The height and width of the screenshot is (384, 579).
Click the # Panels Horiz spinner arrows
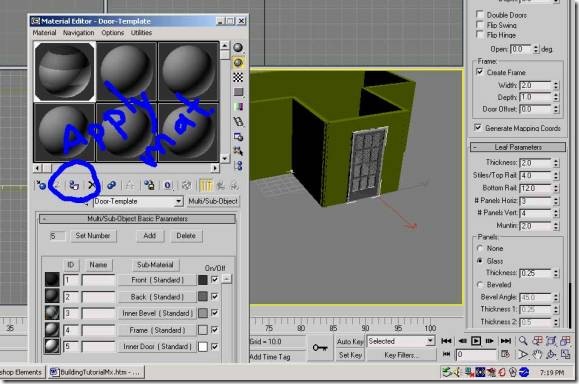556,200
